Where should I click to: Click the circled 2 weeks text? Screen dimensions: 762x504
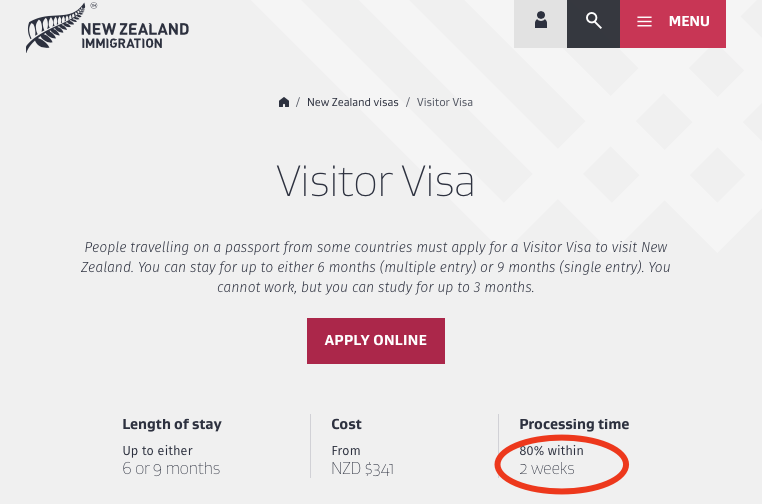click(546, 468)
